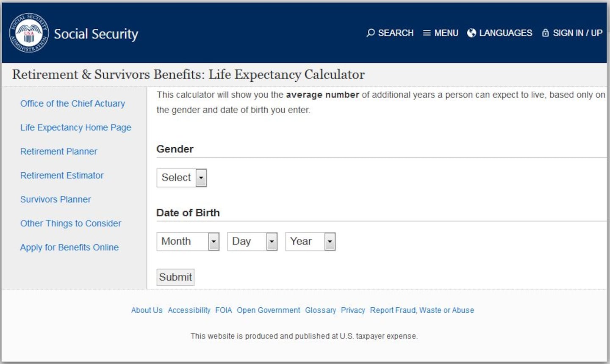Click the magnifying glass search icon
Image resolution: width=610 pixels, height=364 pixels.
click(x=371, y=33)
